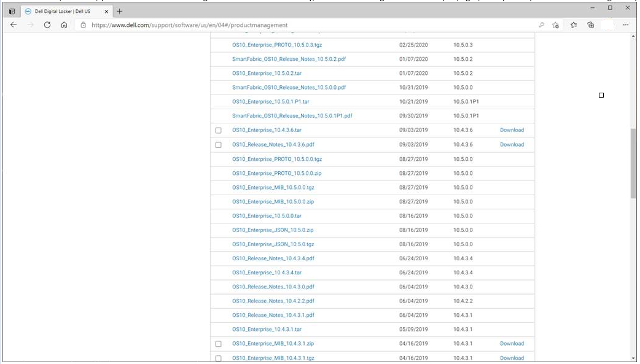Open the Collections panel

pyautogui.click(x=591, y=25)
